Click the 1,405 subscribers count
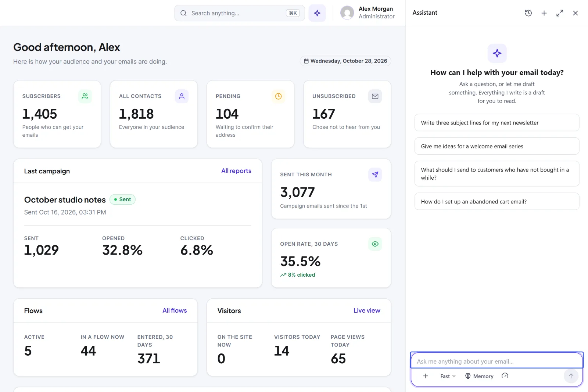This screenshot has width=588, height=392. pos(40,114)
